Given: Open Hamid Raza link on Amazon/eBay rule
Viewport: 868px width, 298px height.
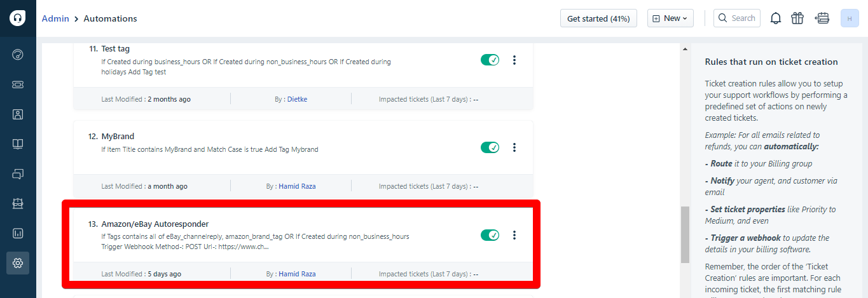Looking at the screenshot, I should (297, 274).
